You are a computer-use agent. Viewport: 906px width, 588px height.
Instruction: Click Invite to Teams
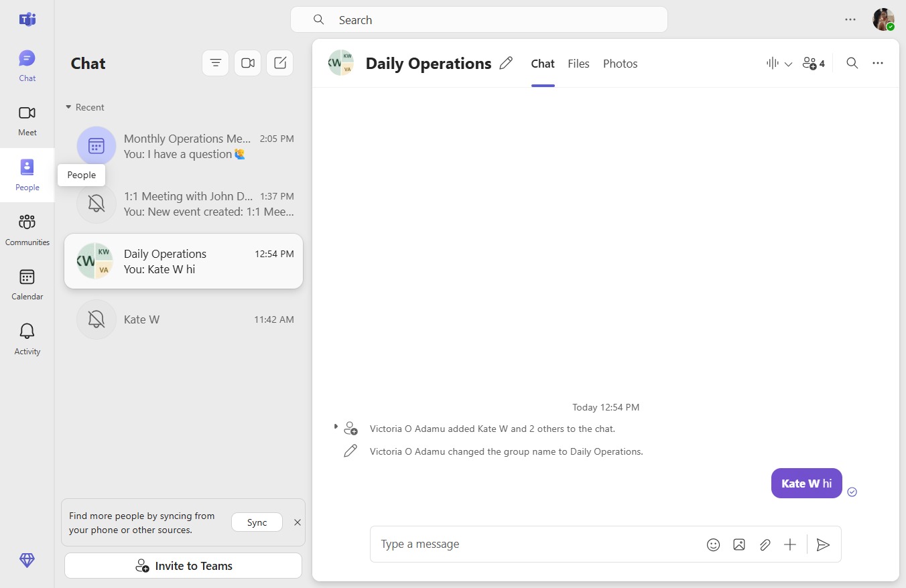coord(184,566)
